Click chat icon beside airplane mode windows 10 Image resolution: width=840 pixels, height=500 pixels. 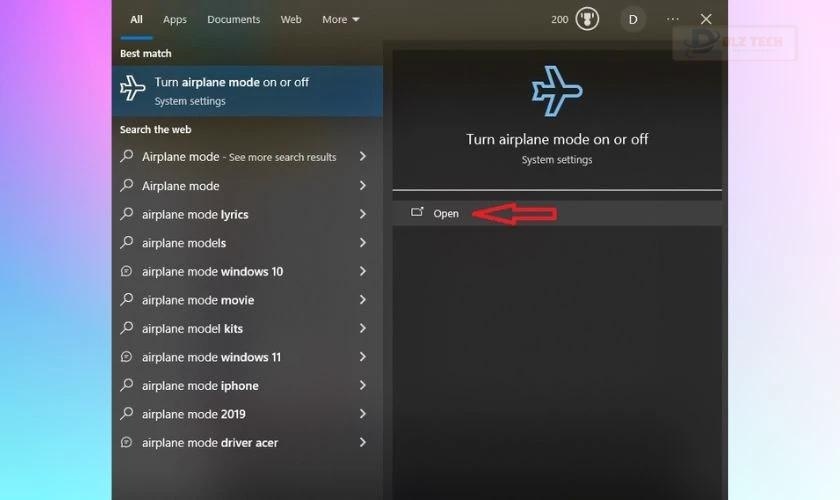(127, 271)
